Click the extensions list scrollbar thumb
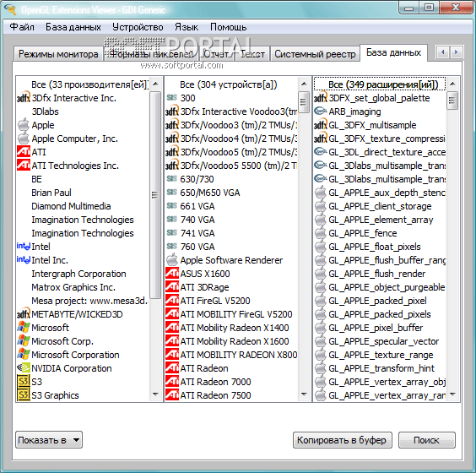 (452, 101)
